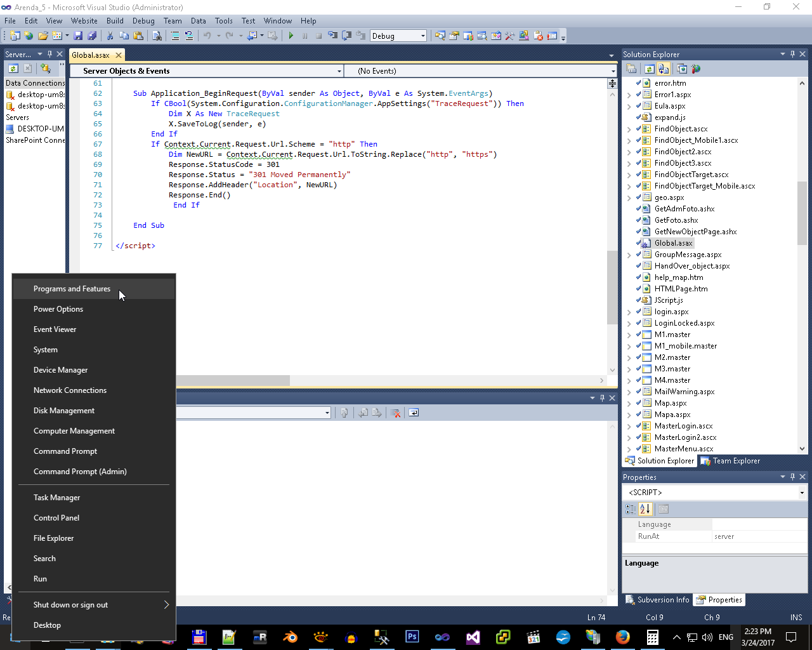Click the Solution Explorer Properties icon
The width and height of the screenshot is (812, 650).
click(x=631, y=69)
